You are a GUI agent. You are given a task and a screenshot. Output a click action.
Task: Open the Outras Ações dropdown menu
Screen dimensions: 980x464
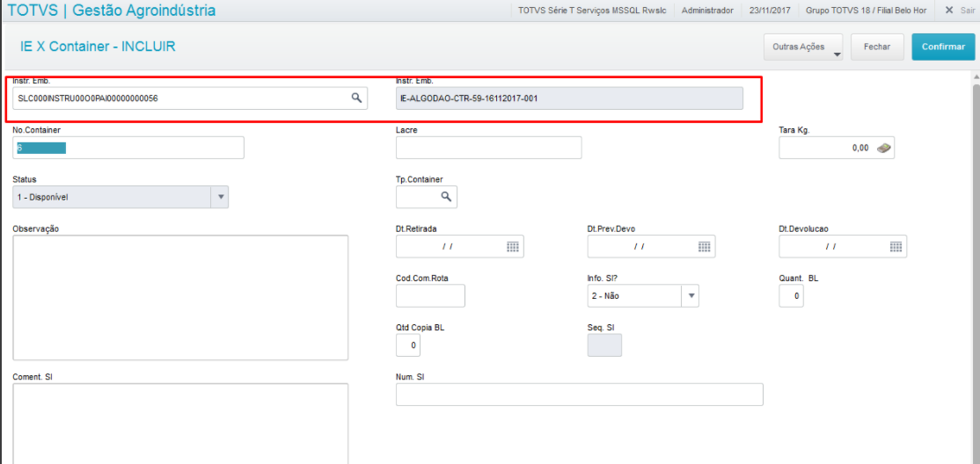tap(803, 47)
